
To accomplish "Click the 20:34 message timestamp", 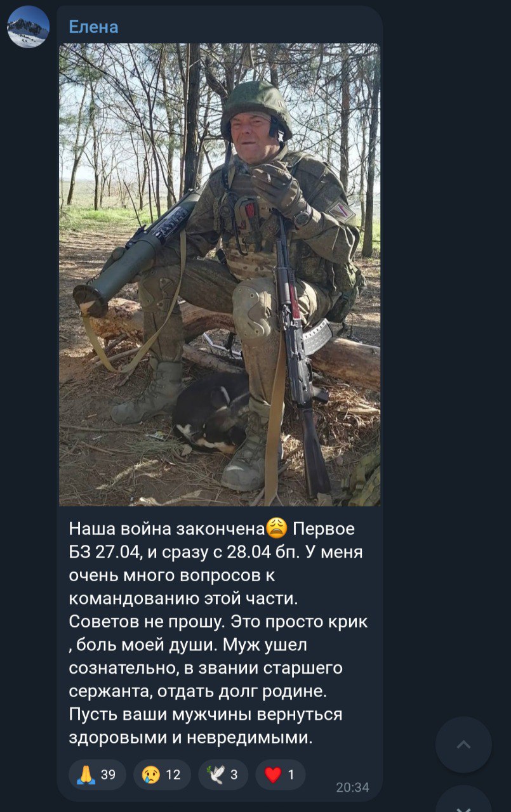I will [352, 787].
